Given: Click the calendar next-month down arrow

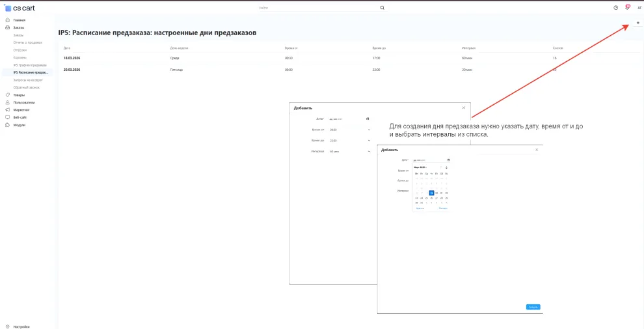Looking at the screenshot, I should (446, 167).
